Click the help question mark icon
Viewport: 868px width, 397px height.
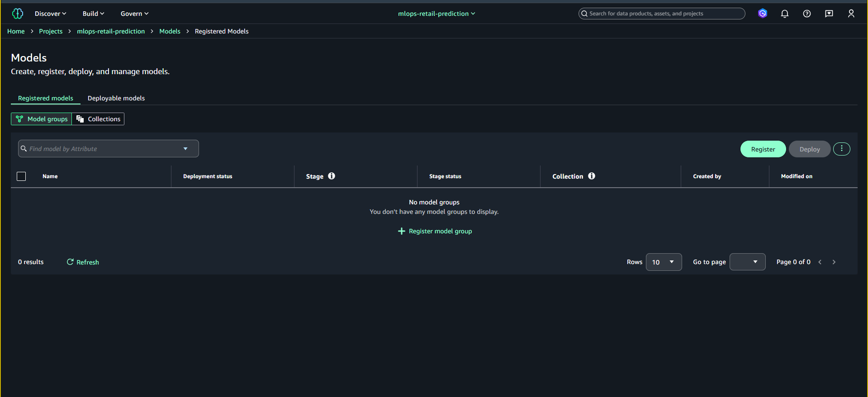pos(806,14)
